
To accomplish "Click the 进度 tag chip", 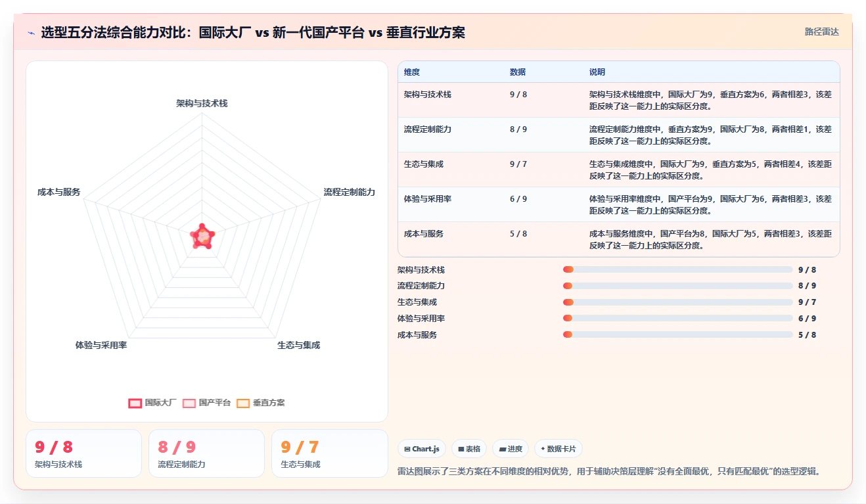I will [x=511, y=449].
